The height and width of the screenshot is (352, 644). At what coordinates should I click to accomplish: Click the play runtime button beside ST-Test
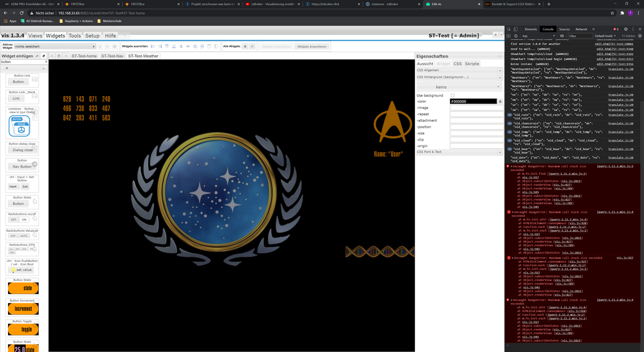[x=495, y=35]
